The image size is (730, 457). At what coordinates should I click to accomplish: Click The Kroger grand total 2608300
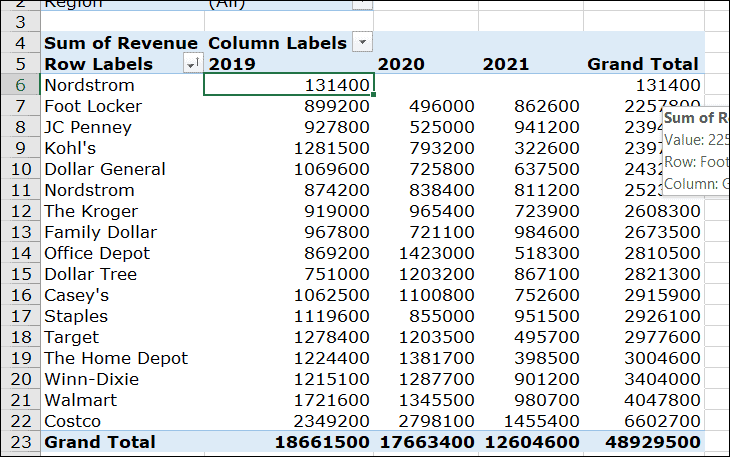pyautogui.click(x=662, y=211)
